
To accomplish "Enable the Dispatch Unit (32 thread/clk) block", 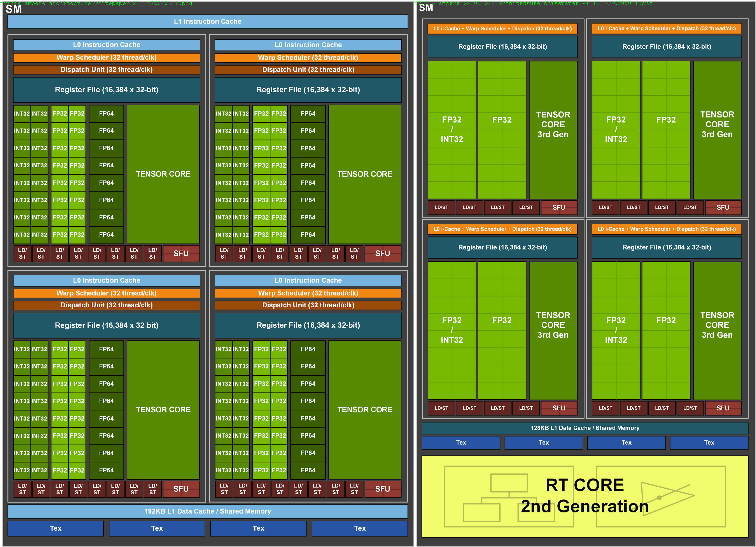I will pyautogui.click(x=106, y=70).
